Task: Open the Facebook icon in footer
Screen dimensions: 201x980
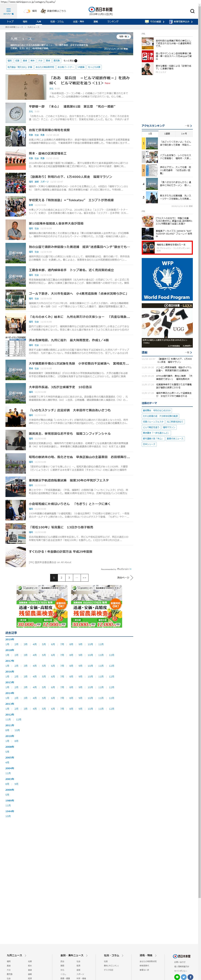Action: 190,977
